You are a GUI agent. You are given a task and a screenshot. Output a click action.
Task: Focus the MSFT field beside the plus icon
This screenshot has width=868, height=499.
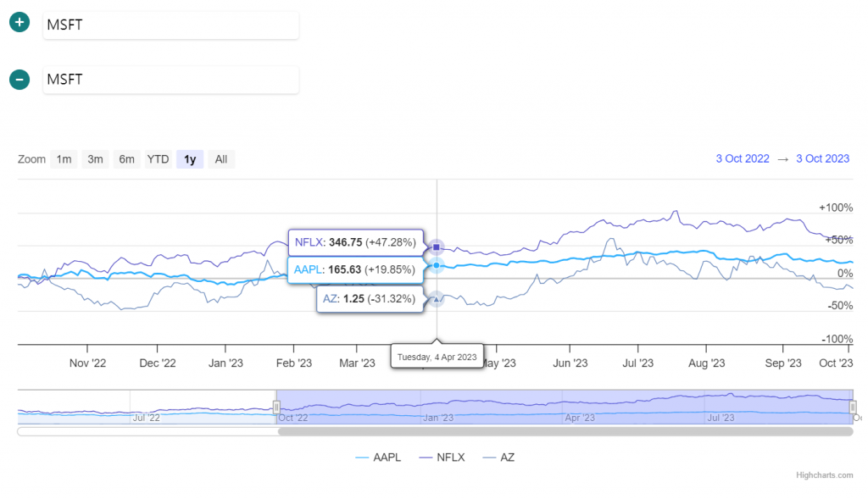pyautogui.click(x=171, y=25)
